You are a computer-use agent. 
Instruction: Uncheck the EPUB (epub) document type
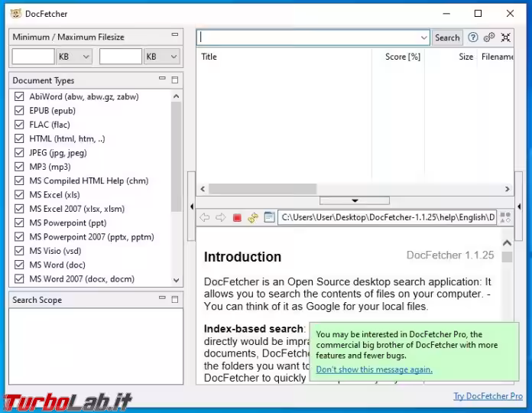tap(19, 111)
